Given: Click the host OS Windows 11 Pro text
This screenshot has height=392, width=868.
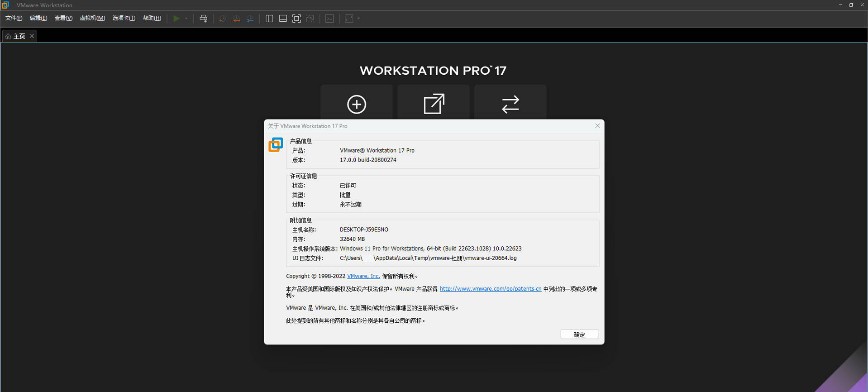Looking at the screenshot, I should coord(430,249).
